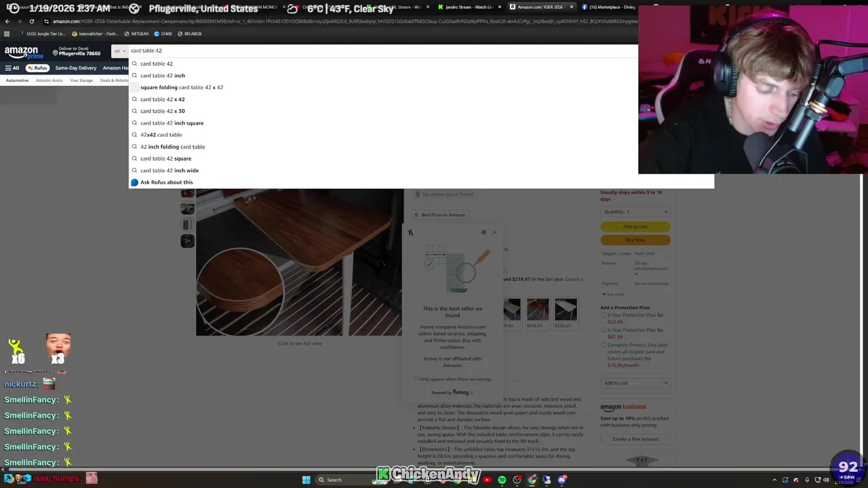The image size is (868, 488).
Task: Go back with the browser back arrow
Action: coord(7,21)
